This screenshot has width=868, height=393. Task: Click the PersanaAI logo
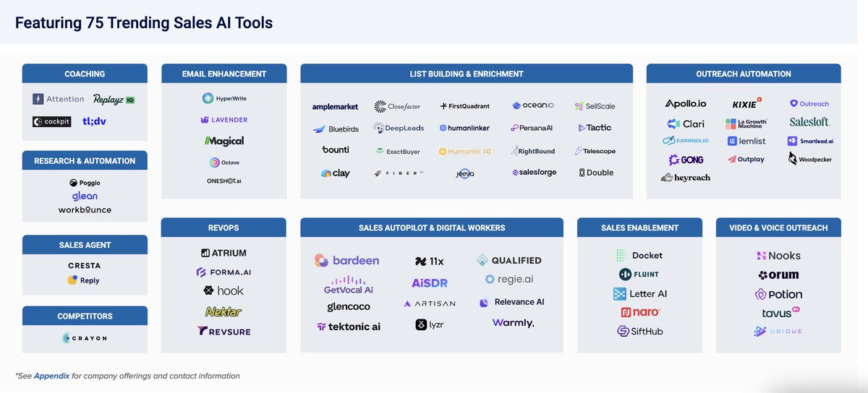click(x=532, y=128)
